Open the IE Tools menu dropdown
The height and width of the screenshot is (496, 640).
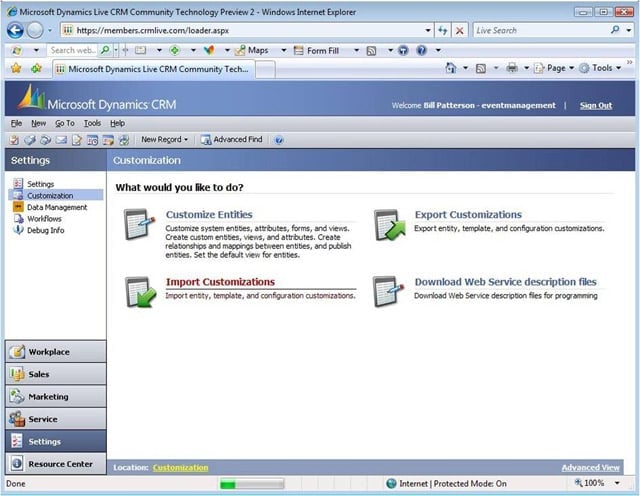[x=600, y=68]
